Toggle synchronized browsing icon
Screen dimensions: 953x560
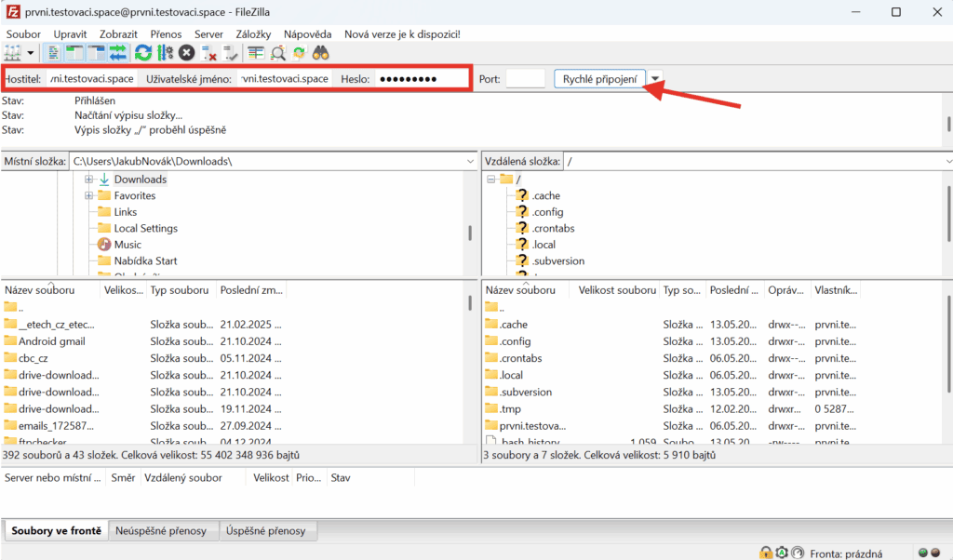299,53
